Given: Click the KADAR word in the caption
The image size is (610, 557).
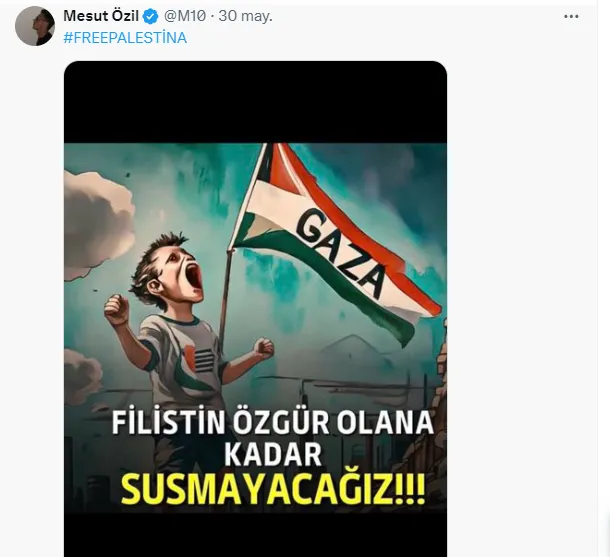Looking at the screenshot, I should [x=273, y=454].
